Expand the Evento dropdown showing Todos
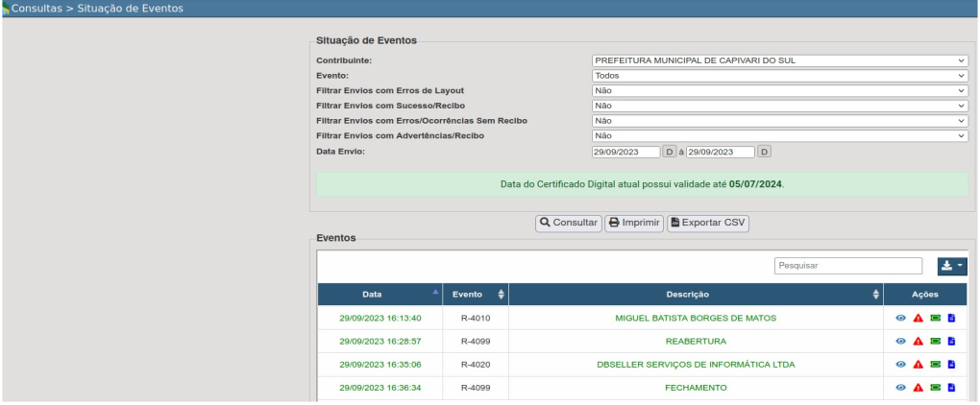The width and height of the screenshot is (980, 405). (x=779, y=75)
